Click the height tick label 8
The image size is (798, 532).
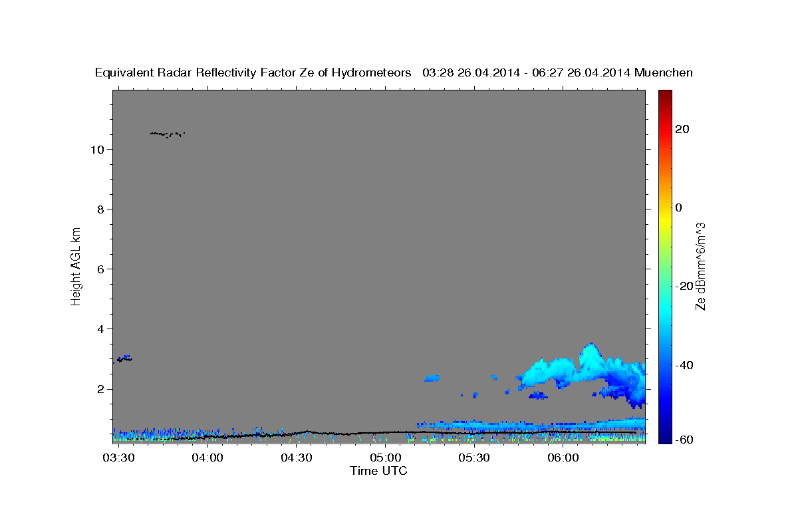[x=99, y=209]
